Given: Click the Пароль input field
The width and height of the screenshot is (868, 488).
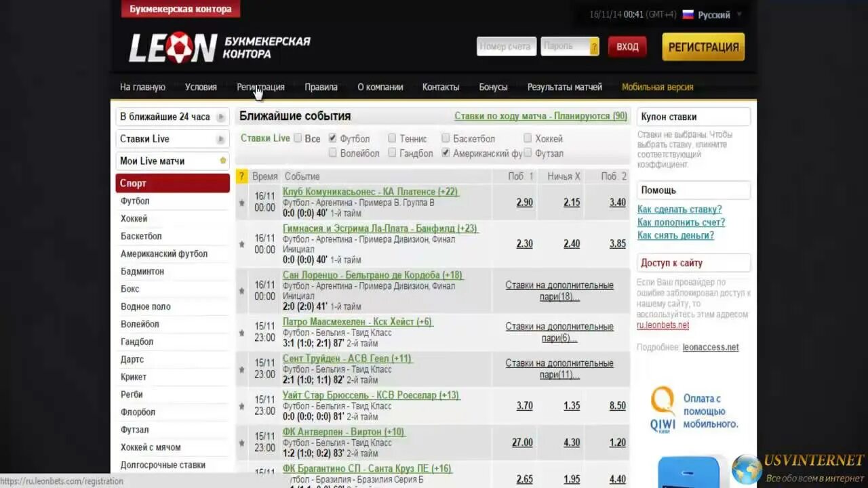Looking at the screenshot, I should coord(565,46).
